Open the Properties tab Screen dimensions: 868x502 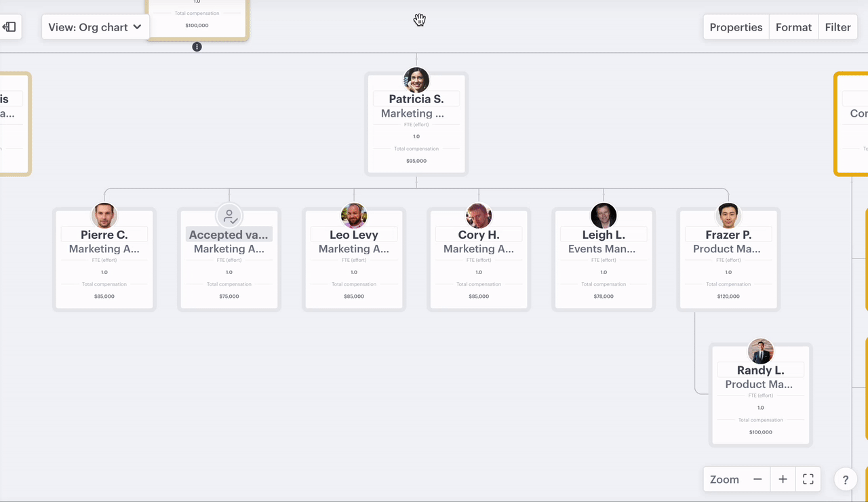click(x=736, y=27)
